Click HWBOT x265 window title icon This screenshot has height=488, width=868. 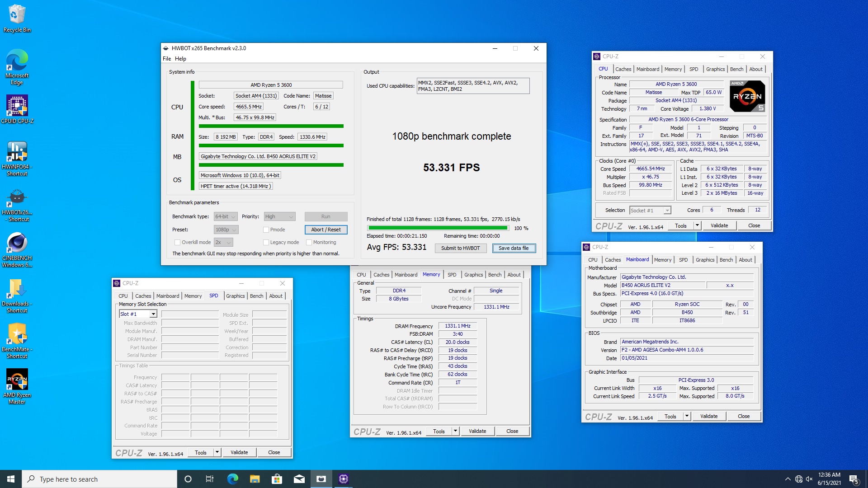[x=166, y=48]
